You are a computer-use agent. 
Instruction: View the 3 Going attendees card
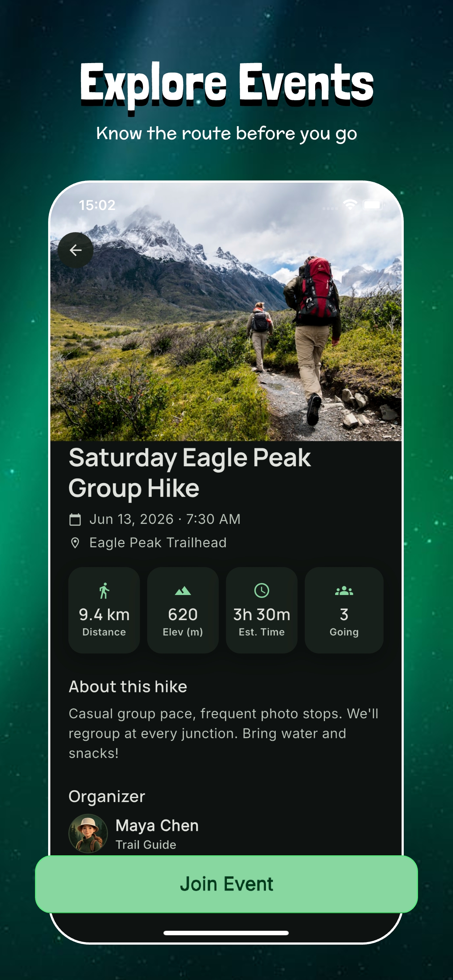click(344, 610)
